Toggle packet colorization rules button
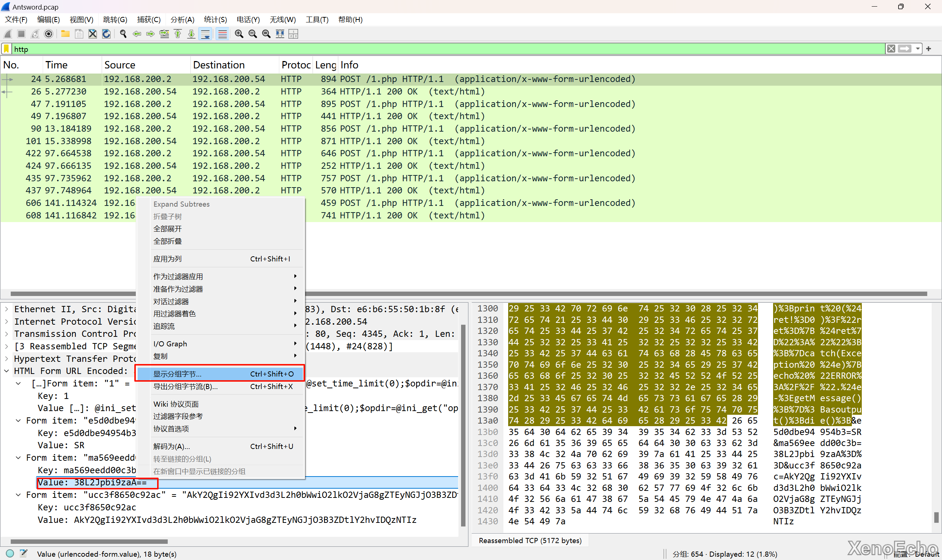This screenshot has height=560, width=942. tap(222, 34)
